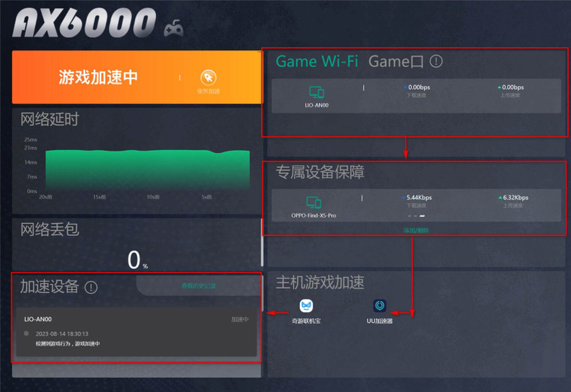Click the 0% packet loss value
Viewport: 571px width, 392px height.
tap(137, 260)
